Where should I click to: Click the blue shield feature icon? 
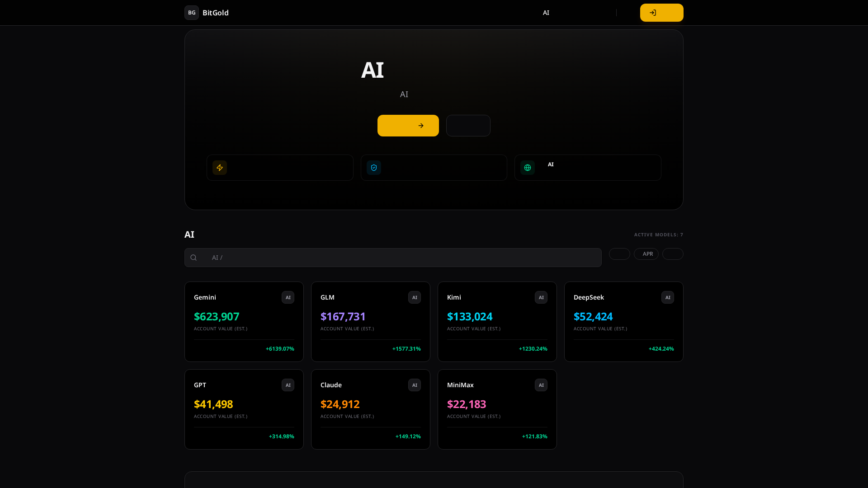coord(374,168)
